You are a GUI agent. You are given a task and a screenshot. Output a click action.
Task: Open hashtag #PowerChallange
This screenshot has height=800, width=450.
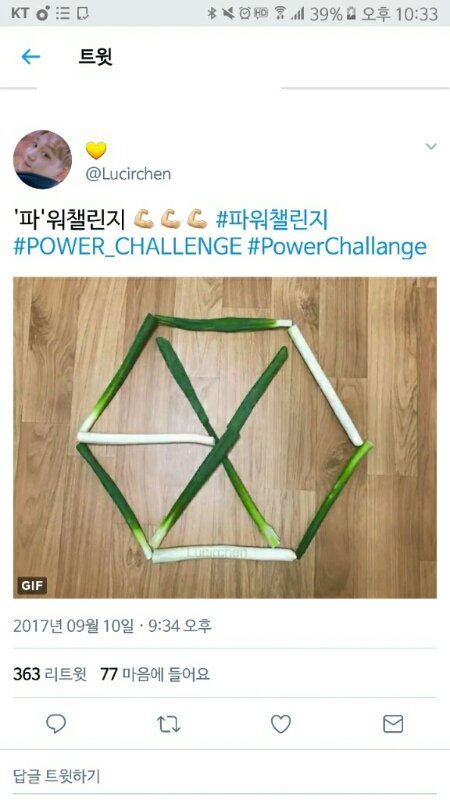coord(337,247)
